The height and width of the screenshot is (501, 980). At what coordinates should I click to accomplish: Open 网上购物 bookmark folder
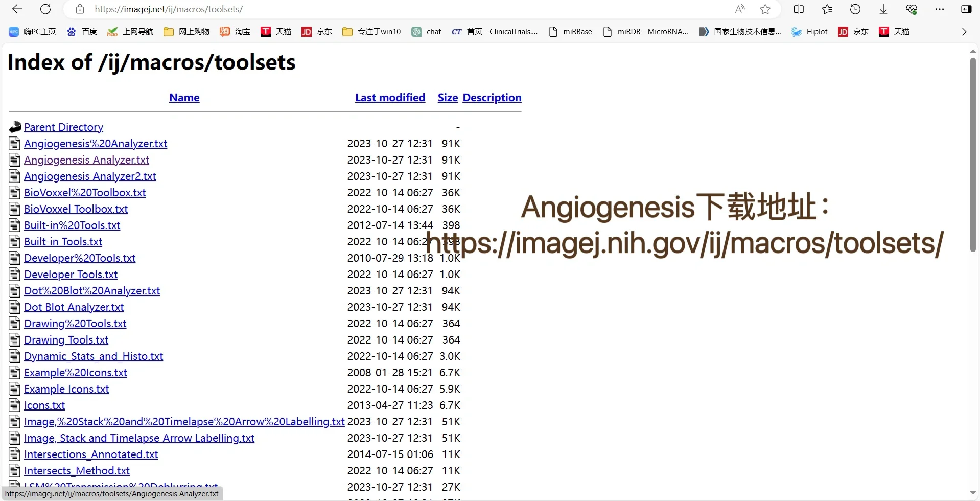[186, 32]
